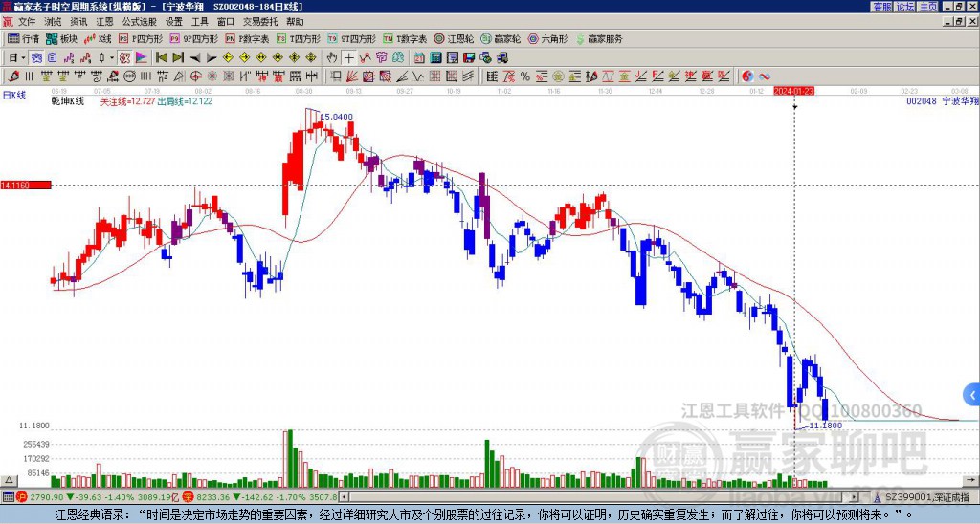Screen dimensions: 980x524
Task: Select the Gann fan lines tool
Action: point(352,76)
